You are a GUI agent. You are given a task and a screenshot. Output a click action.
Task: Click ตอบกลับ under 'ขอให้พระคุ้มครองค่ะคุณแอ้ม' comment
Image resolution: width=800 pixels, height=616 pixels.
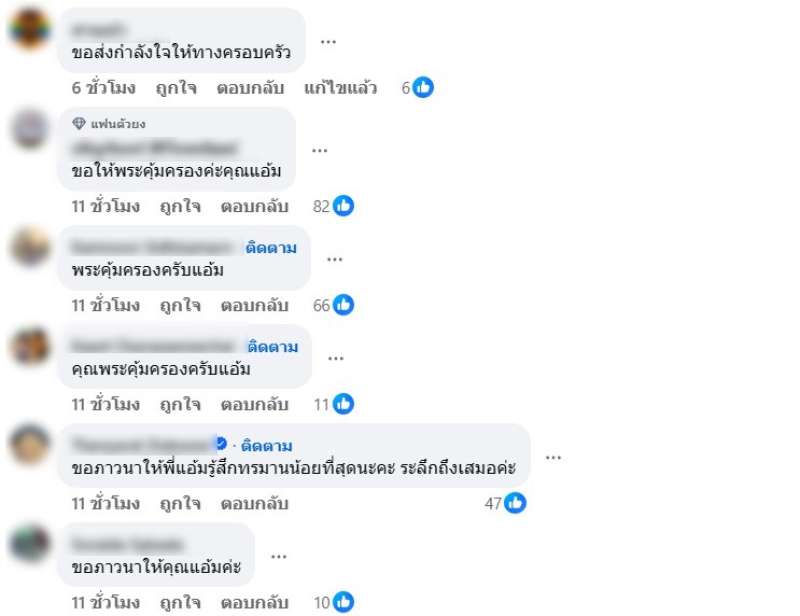[x=255, y=206]
